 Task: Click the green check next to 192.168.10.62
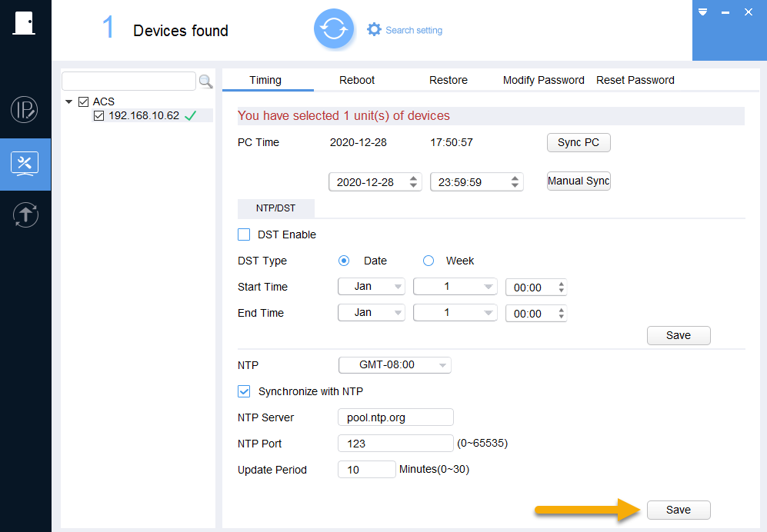coord(190,116)
